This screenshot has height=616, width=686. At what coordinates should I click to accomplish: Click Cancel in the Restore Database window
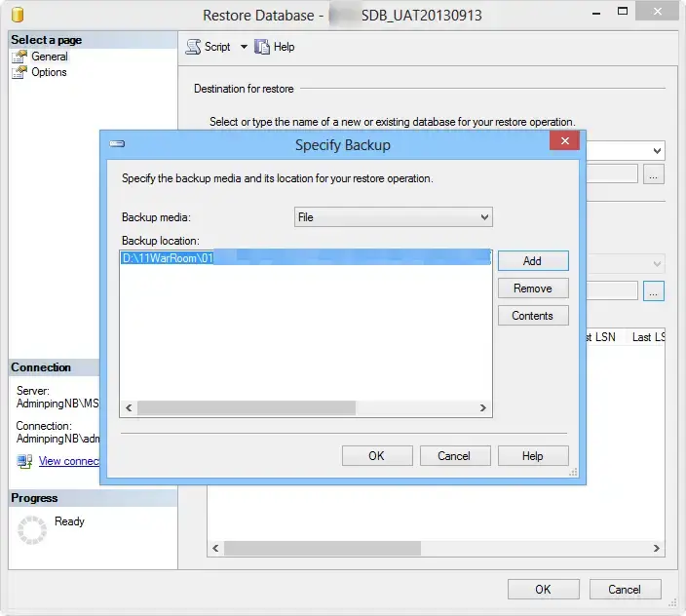[x=625, y=590]
